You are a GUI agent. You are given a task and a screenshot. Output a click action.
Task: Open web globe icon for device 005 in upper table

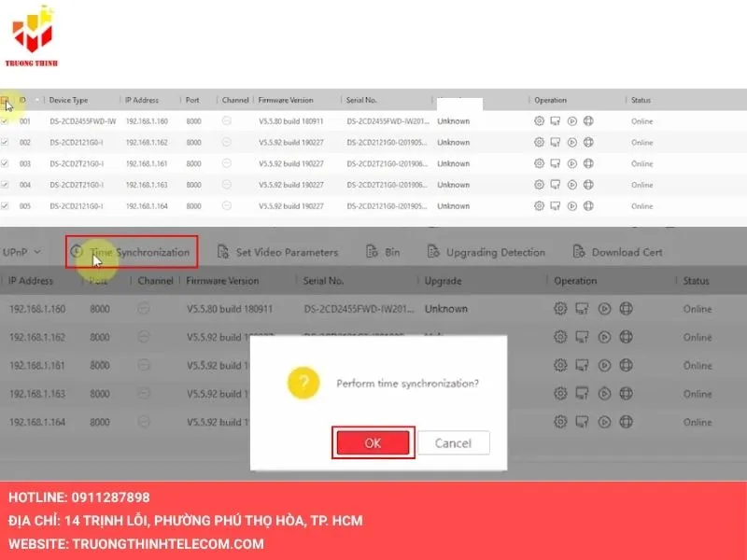[x=588, y=205]
